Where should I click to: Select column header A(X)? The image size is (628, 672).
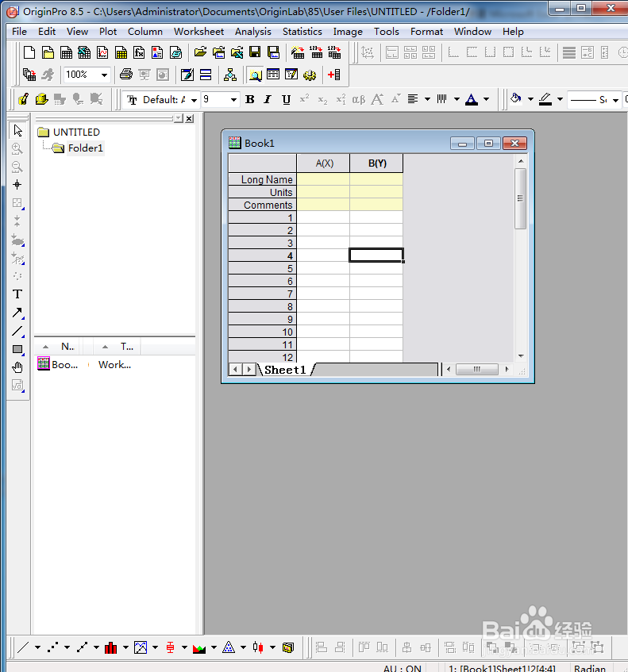click(323, 163)
